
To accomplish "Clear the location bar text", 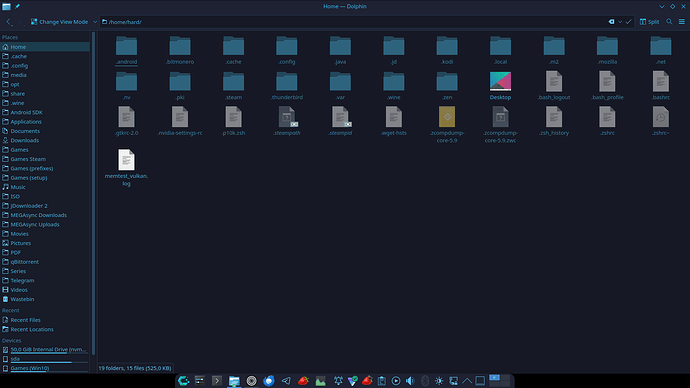I will pyautogui.click(x=611, y=22).
